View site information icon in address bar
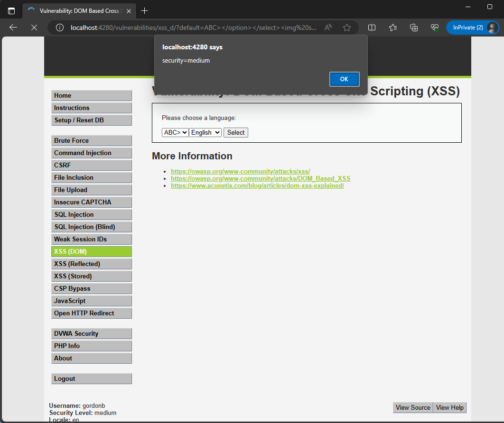Screen dimensions: 504x423 tap(60, 28)
